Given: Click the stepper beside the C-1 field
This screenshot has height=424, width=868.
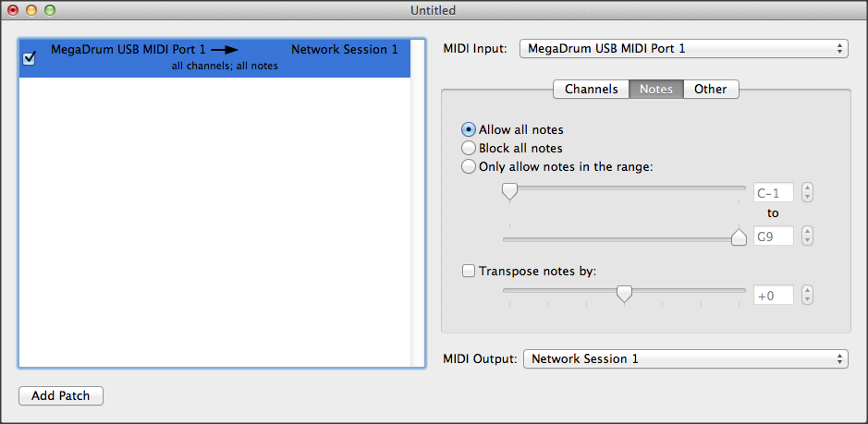Looking at the screenshot, I should (x=808, y=193).
